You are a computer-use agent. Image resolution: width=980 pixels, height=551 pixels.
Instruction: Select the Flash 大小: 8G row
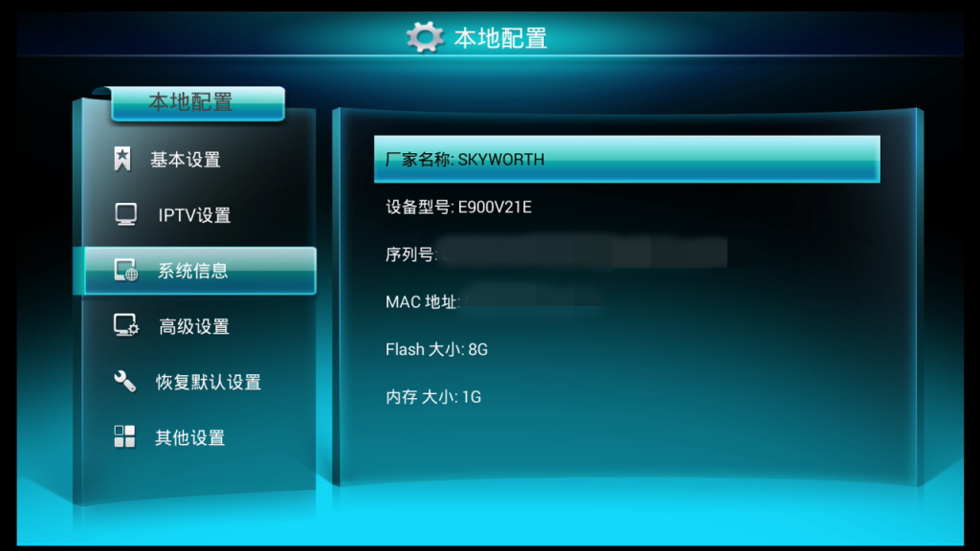(627, 349)
